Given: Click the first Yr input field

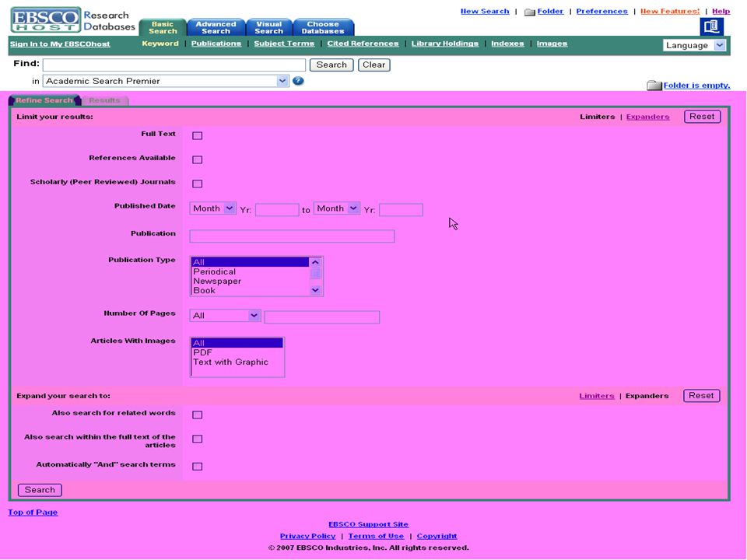Looking at the screenshot, I should point(277,210).
